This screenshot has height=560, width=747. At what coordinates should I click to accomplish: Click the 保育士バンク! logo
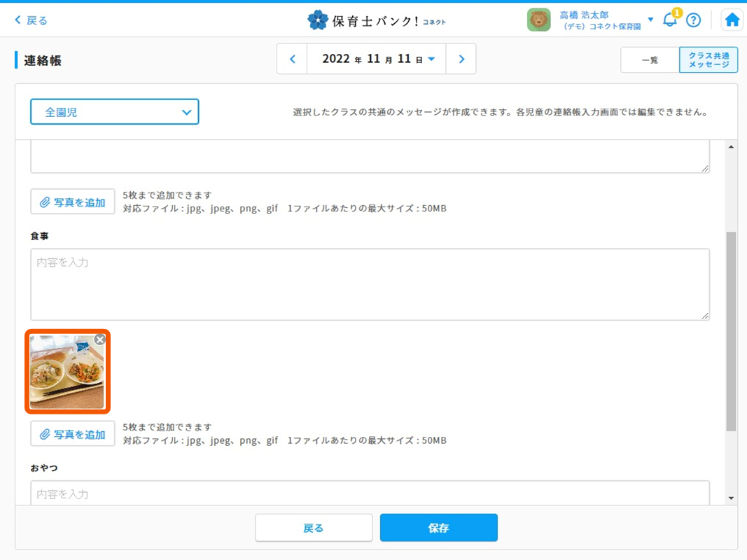[x=376, y=20]
